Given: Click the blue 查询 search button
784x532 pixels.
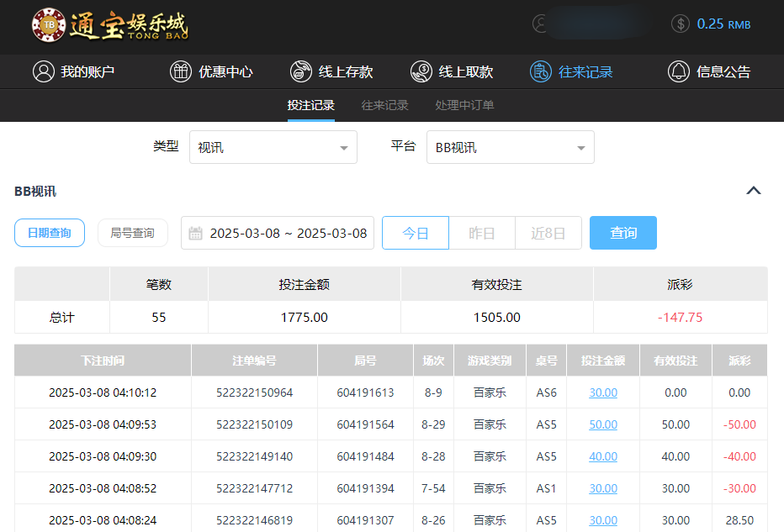Looking at the screenshot, I should [622, 233].
